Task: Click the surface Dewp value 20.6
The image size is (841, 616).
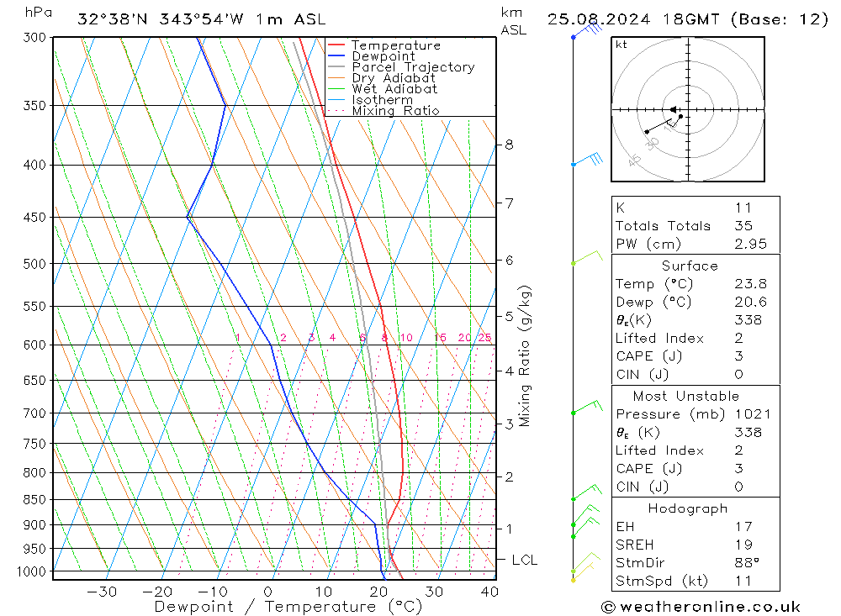Action: 750,302
